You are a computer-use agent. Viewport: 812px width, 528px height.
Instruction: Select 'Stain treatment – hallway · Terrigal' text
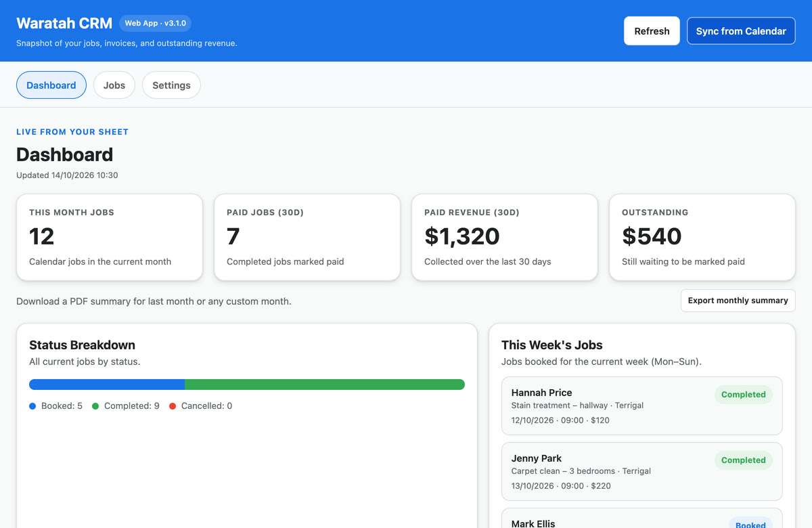pos(577,405)
